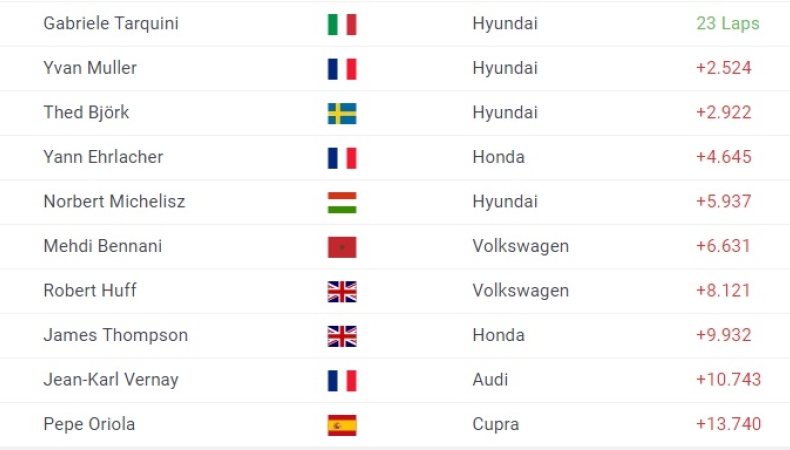Image resolution: width=790 pixels, height=450 pixels.
Task: Click the French flag in Yvan Muller's row
Action: point(342,69)
